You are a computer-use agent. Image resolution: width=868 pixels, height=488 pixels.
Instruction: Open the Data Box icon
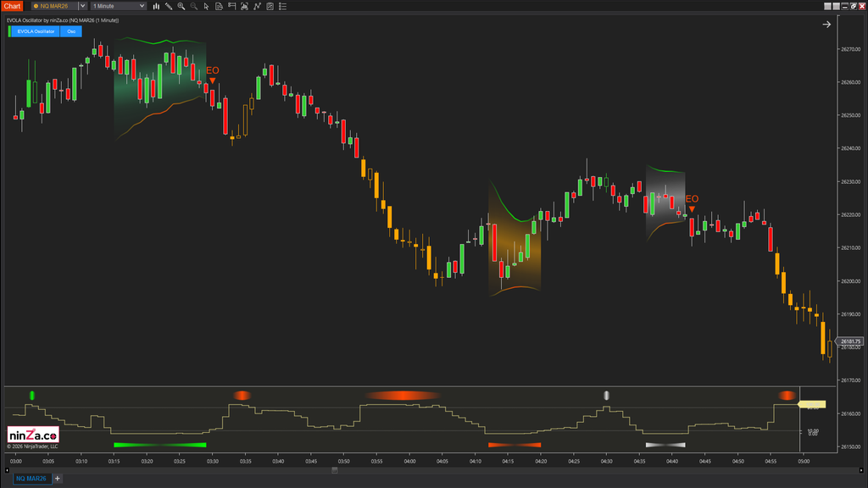(x=220, y=6)
